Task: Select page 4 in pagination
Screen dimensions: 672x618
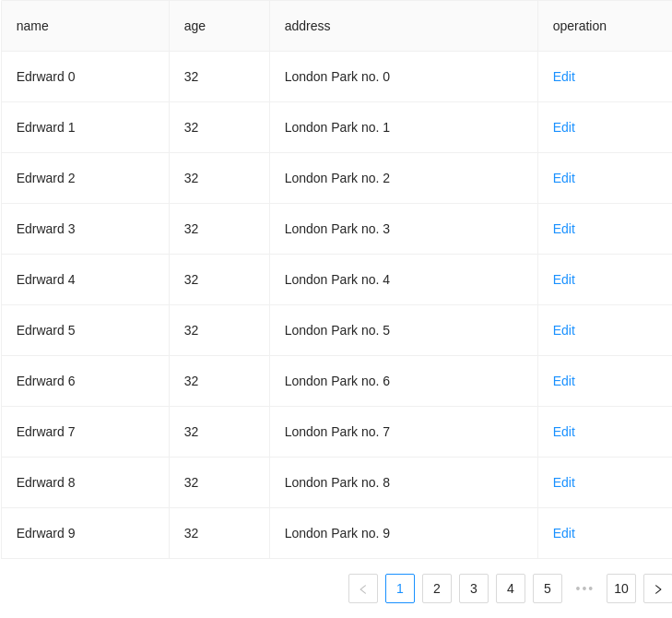Action: point(511,588)
